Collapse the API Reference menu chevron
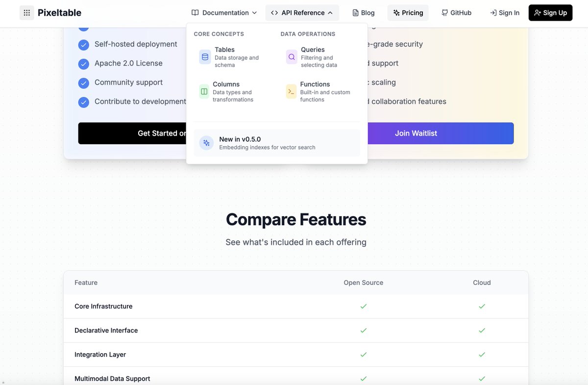The image size is (588, 385). [x=330, y=13]
